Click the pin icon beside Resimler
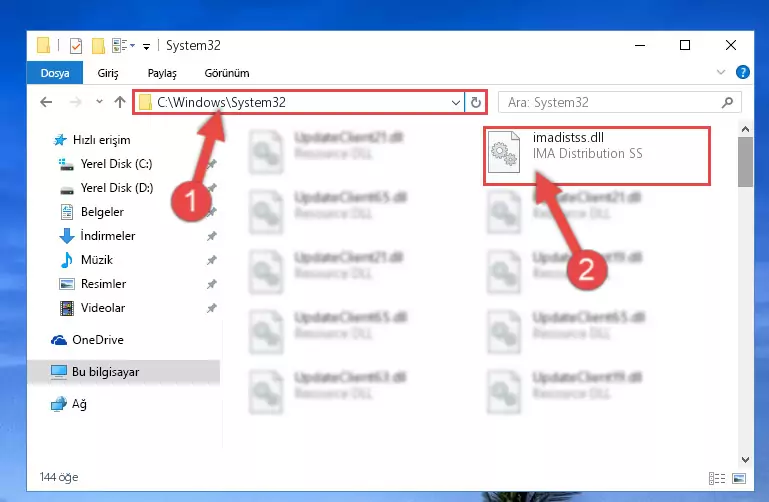 click(211, 284)
